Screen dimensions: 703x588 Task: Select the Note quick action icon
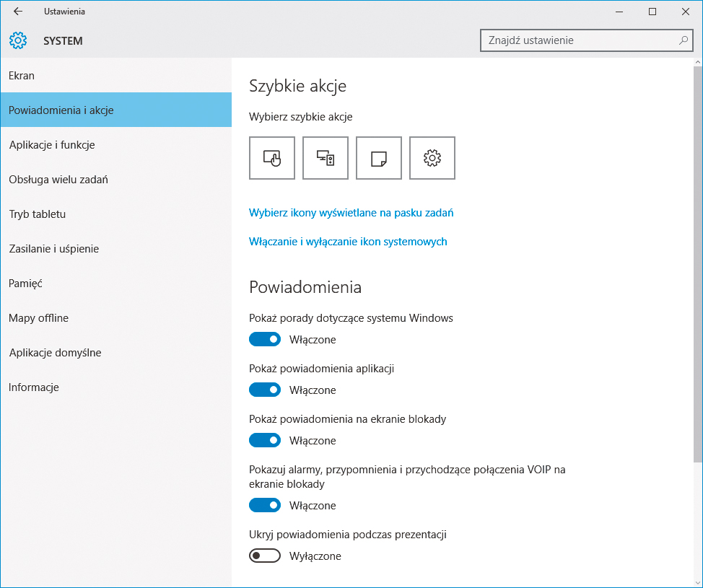tap(378, 157)
